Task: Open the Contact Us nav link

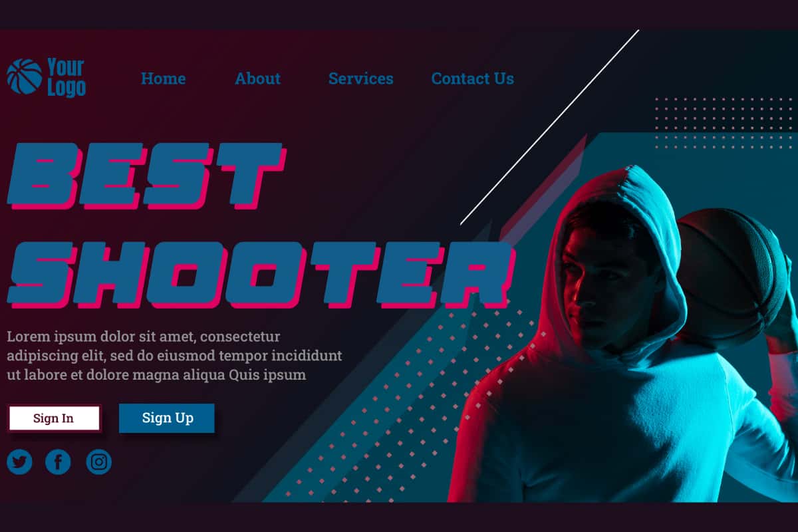Action: [x=472, y=78]
